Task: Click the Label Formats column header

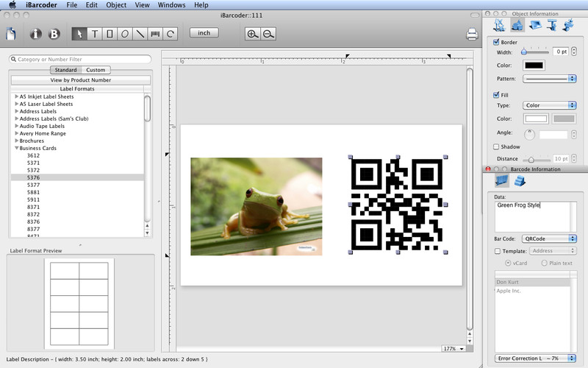Action: coord(77,88)
